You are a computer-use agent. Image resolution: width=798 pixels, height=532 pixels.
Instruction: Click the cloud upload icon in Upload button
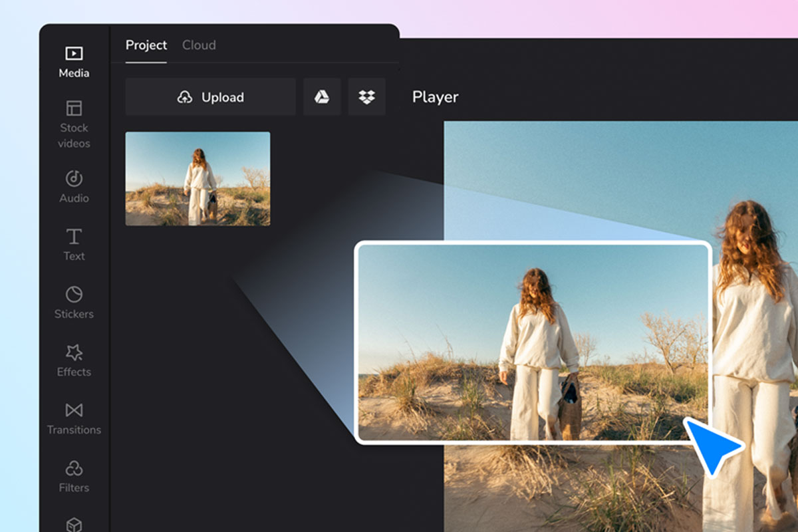tap(185, 97)
